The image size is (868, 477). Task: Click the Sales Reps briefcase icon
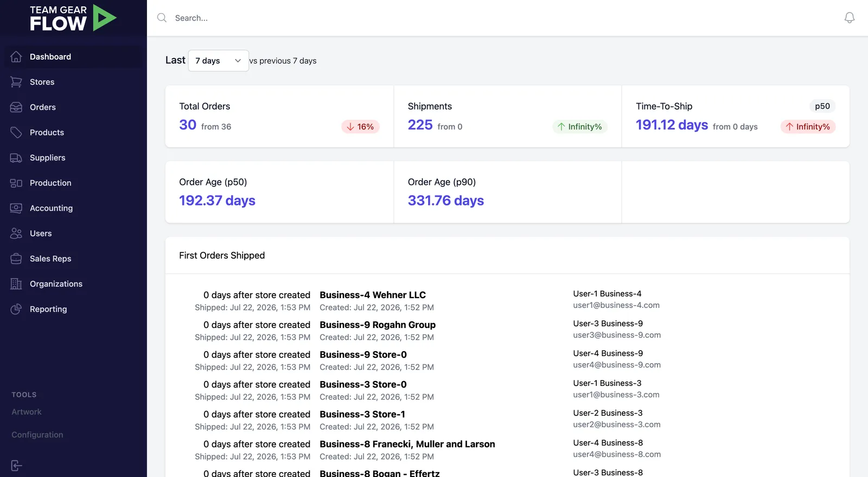tap(16, 259)
